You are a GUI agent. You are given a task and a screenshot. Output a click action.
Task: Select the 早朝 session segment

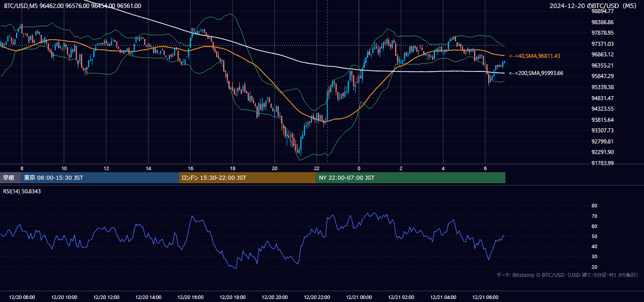click(11, 178)
